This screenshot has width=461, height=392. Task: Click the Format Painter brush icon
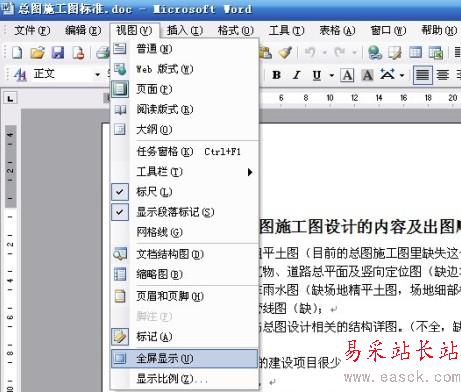pyautogui.click(x=285, y=53)
